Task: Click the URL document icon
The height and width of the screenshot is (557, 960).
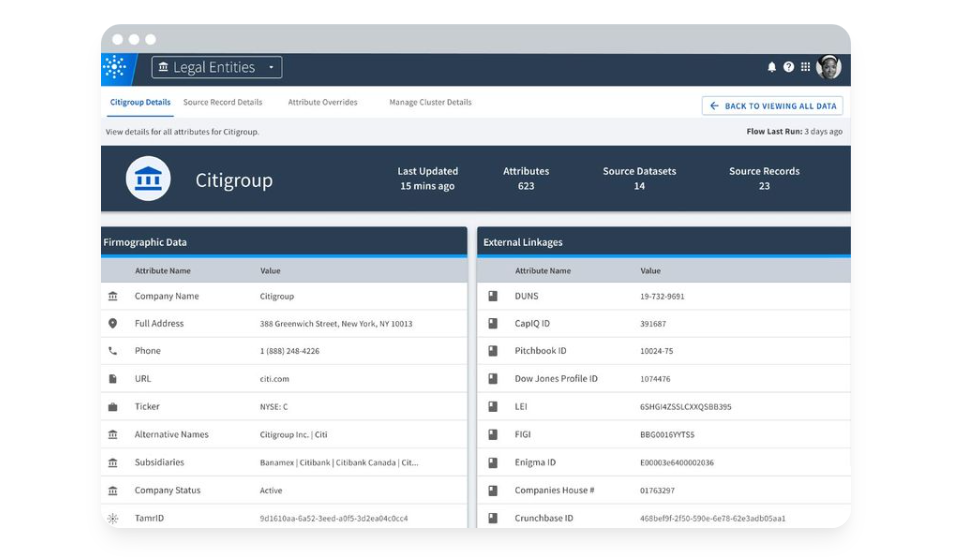Action: (x=113, y=379)
